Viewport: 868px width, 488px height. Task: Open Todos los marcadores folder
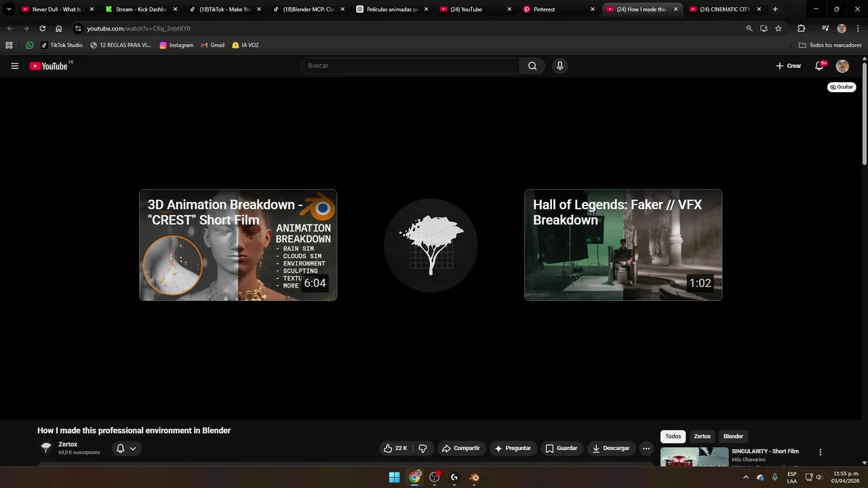pos(830,45)
